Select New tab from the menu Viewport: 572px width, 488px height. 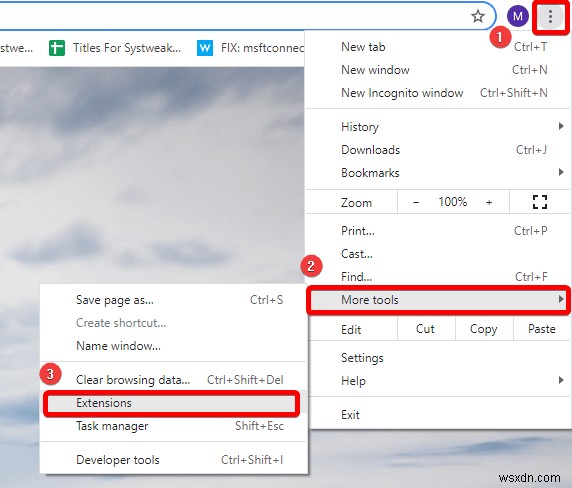point(437,47)
